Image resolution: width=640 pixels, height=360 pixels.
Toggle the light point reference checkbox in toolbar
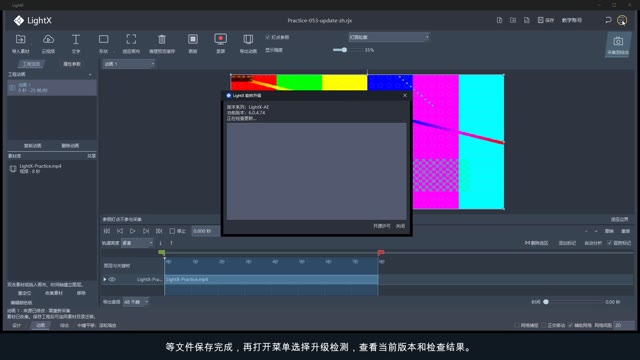(x=268, y=37)
